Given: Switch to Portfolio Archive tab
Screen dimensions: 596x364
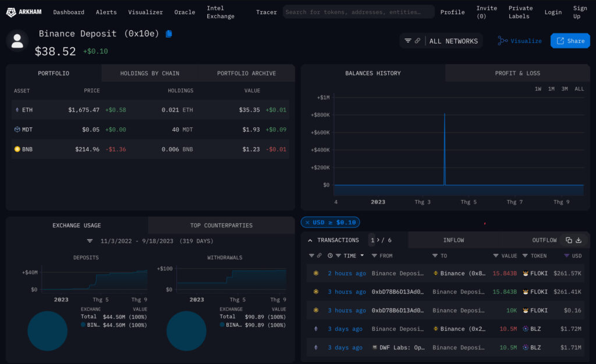Looking at the screenshot, I should click(247, 73).
